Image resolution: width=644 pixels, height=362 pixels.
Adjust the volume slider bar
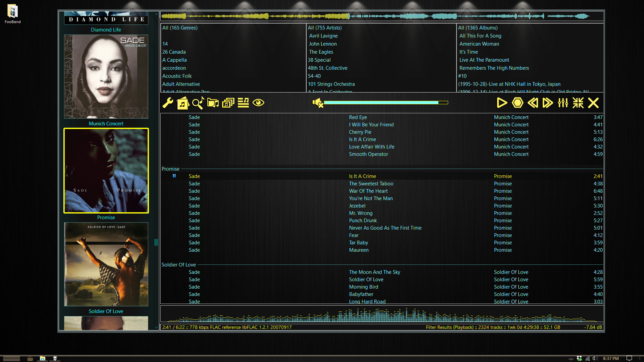386,103
